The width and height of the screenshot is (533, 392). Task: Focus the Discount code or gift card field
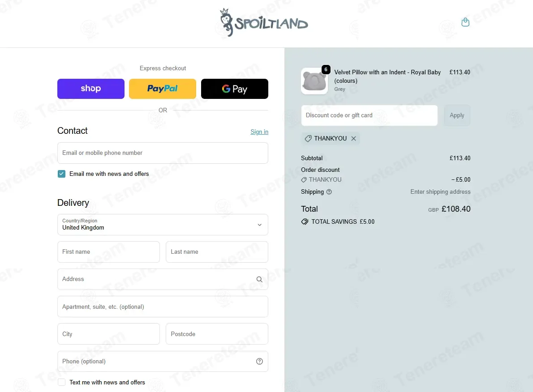click(x=370, y=115)
